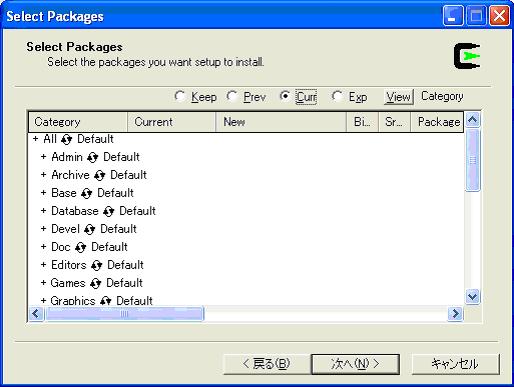This screenshot has width=514, height=387.
Task: Click the Default text beside All
Action: coord(95,139)
